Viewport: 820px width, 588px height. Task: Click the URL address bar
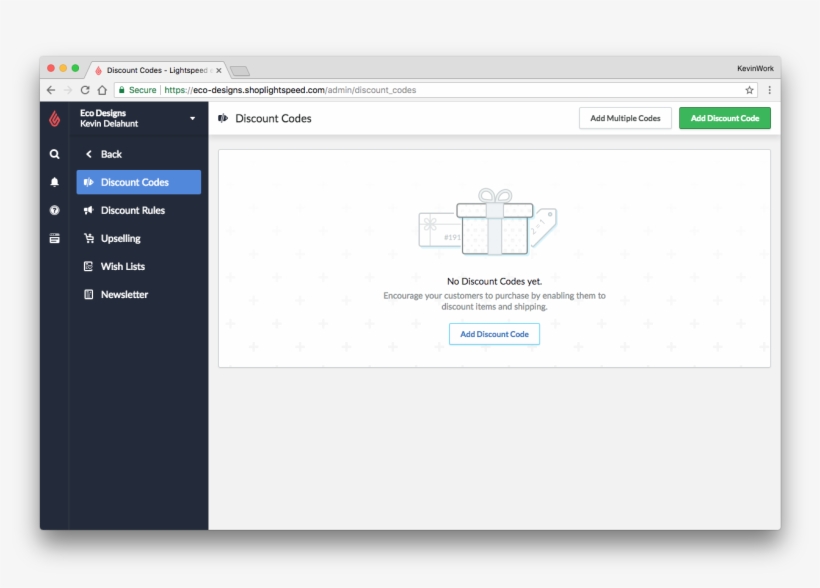[x=436, y=90]
